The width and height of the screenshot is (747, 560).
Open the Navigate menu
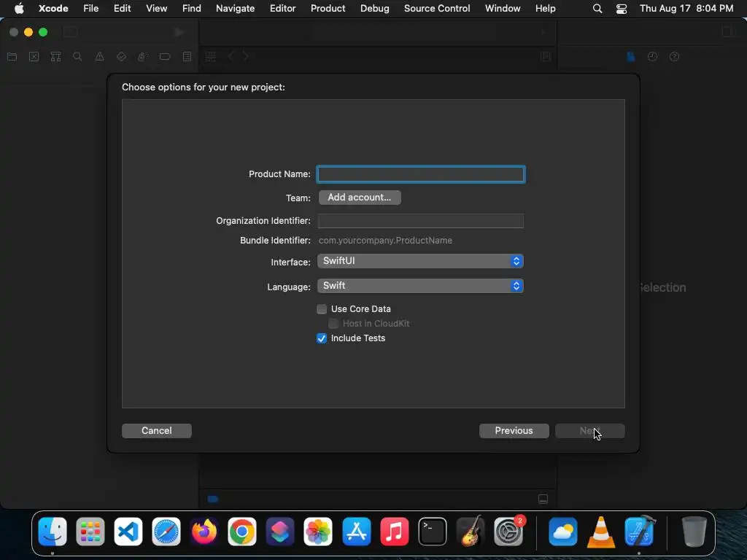pos(236,8)
